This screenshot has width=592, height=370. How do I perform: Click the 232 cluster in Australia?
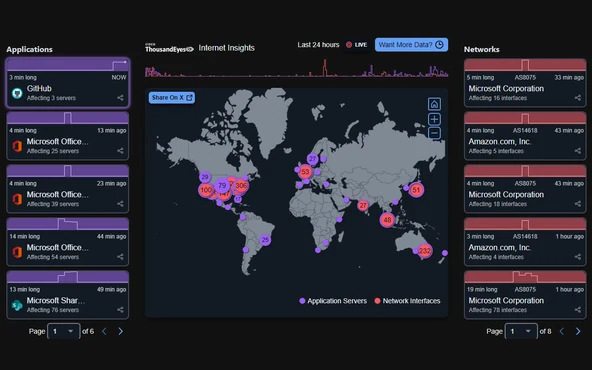425,250
